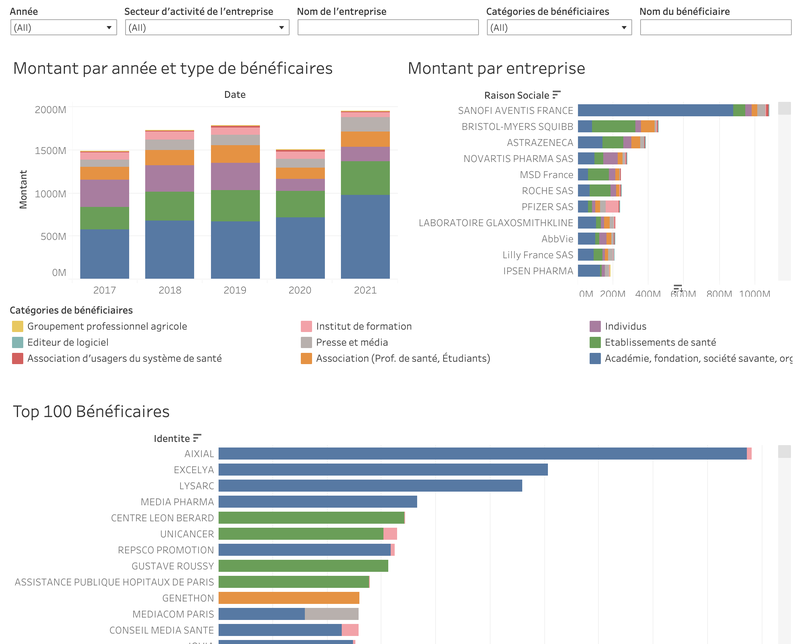Click the sort icon beside Raison Sociale
799x644 pixels.
pos(557,94)
